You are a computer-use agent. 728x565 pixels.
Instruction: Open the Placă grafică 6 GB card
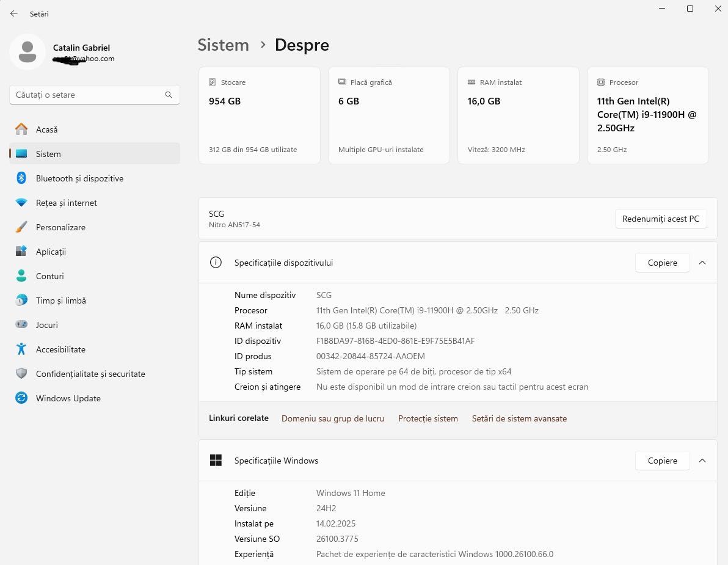pos(389,115)
